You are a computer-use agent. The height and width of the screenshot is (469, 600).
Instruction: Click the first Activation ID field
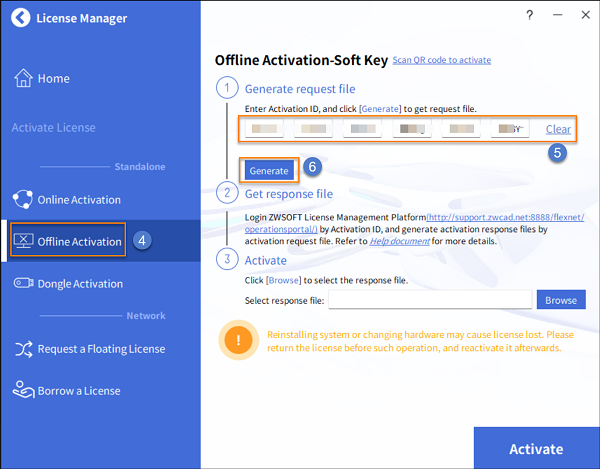[x=264, y=129]
